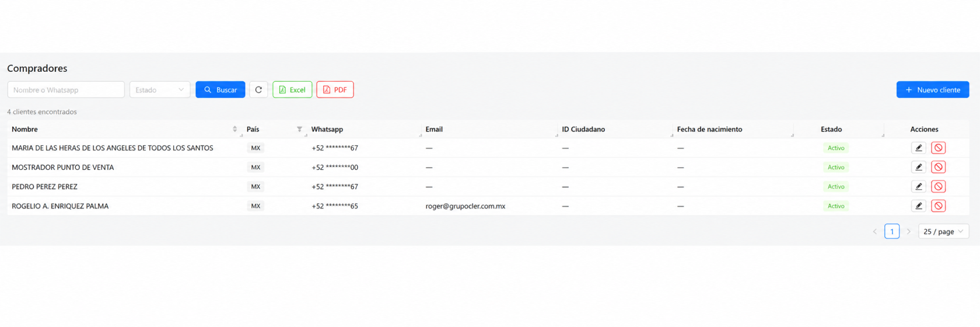The height and width of the screenshot is (327, 980).
Task: Click Whatsapp number ending in 00
Action: (x=335, y=167)
